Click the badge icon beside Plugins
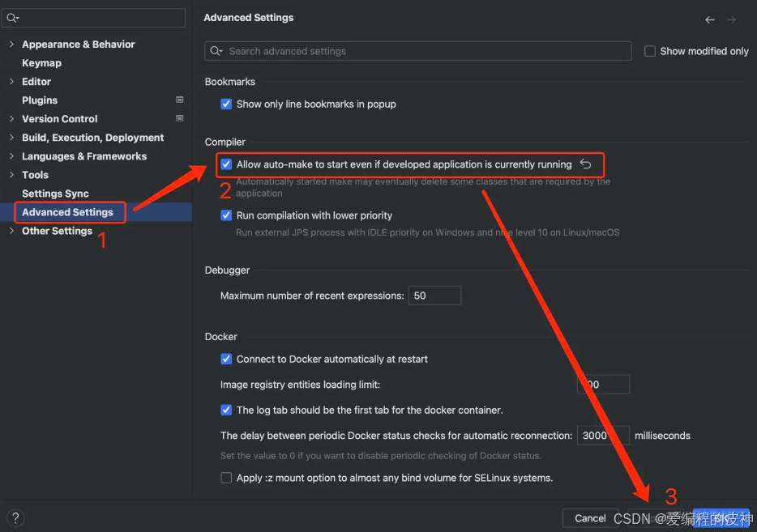This screenshot has height=532, width=757. point(179,100)
